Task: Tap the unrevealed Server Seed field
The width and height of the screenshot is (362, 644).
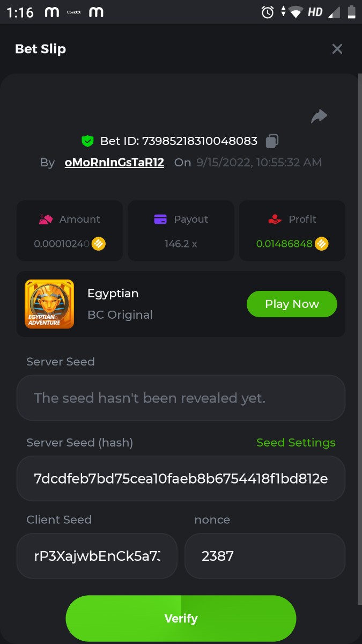Action: [181, 398]
